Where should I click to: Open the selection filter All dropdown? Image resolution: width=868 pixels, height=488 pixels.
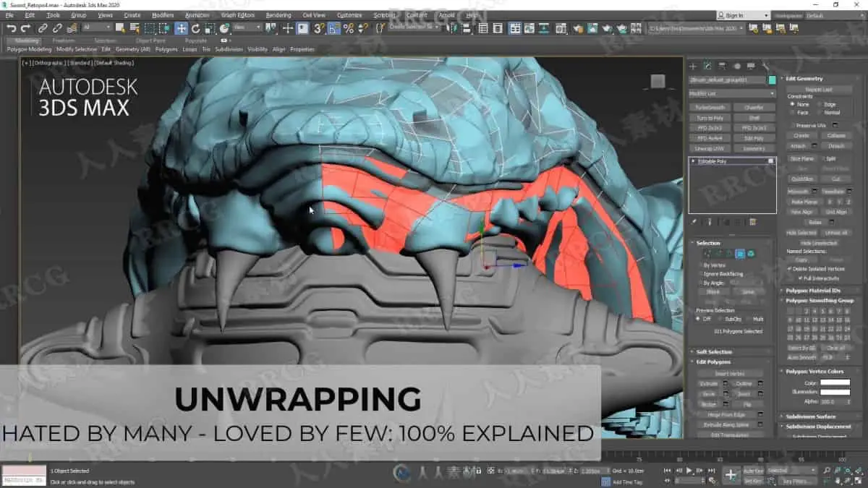(x=96, y=28)
